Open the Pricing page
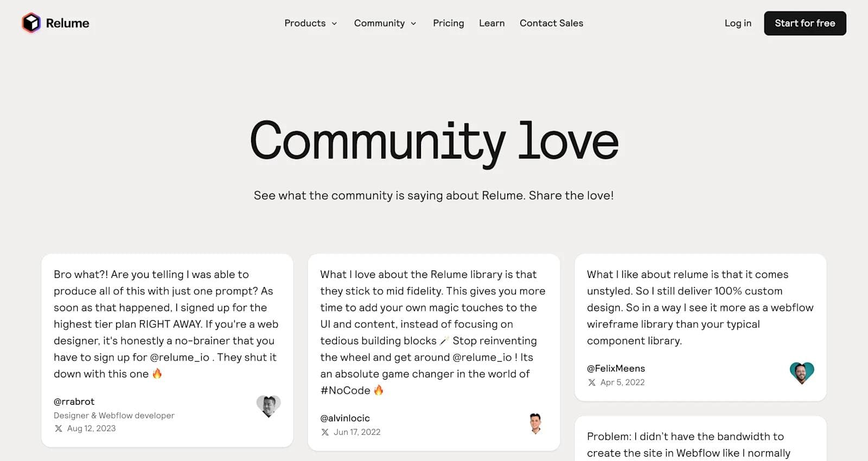Screen dimensions: 868x461 pyautogui.click(x=448, y=23)
